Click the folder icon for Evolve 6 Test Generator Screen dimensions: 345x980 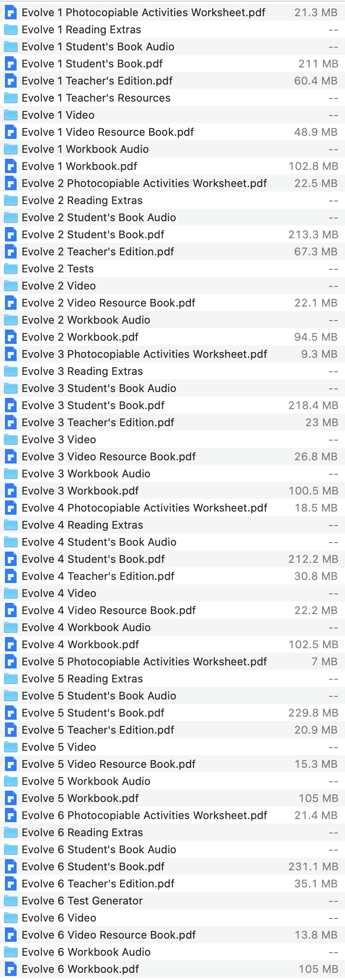pyautogui.click(x=10, y=901)
